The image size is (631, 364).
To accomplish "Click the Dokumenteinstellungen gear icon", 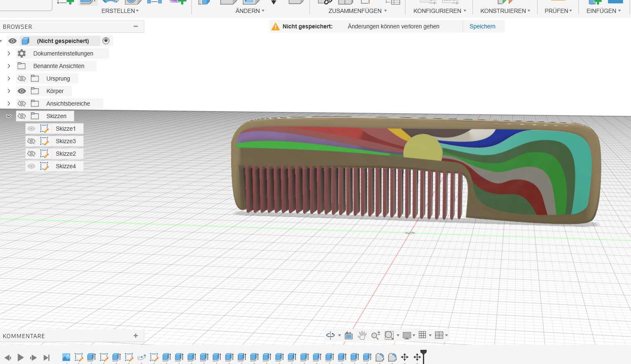I will pyautogui.click(x=22, y=53).
